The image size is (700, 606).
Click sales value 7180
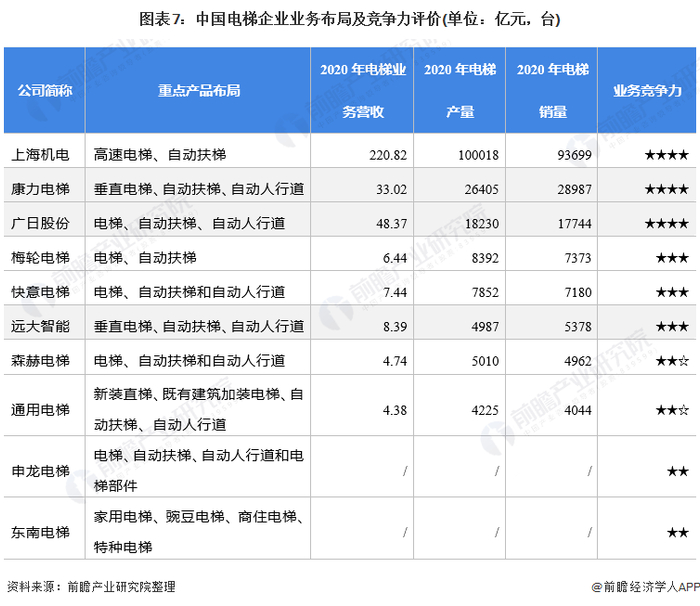[578, 292]
